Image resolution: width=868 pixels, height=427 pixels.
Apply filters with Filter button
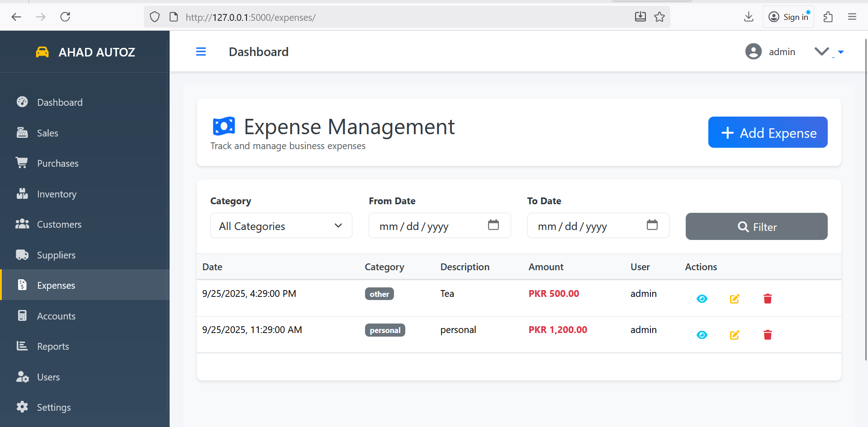pos(756,227)
